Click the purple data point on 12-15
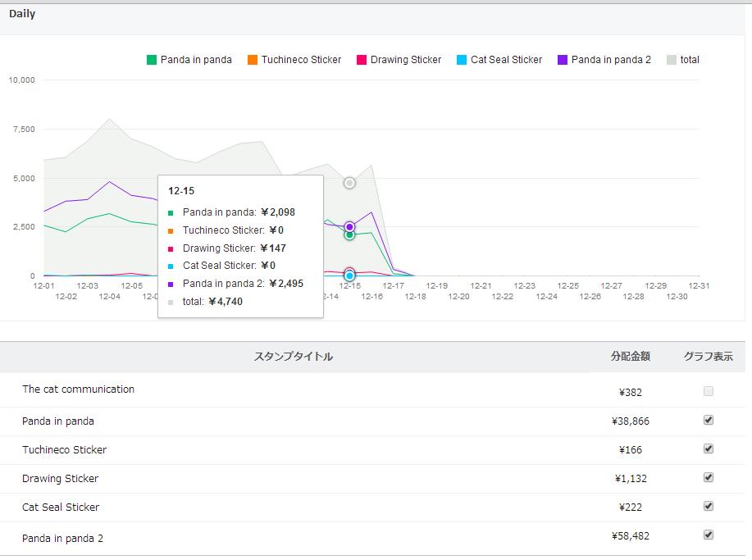Screen dimensions: 752x560 tap(349, 226)
